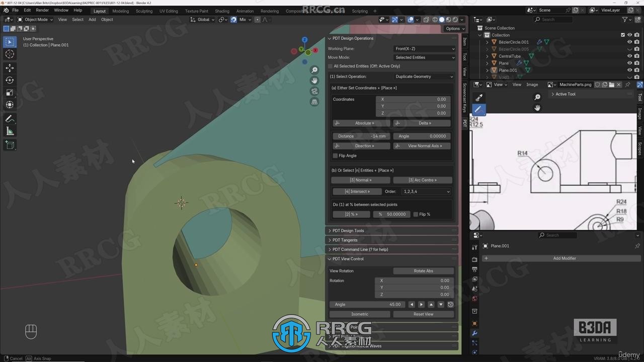Open the Object properties orange square tab
This screenshot has width=644, height=362.
point(474,323)
